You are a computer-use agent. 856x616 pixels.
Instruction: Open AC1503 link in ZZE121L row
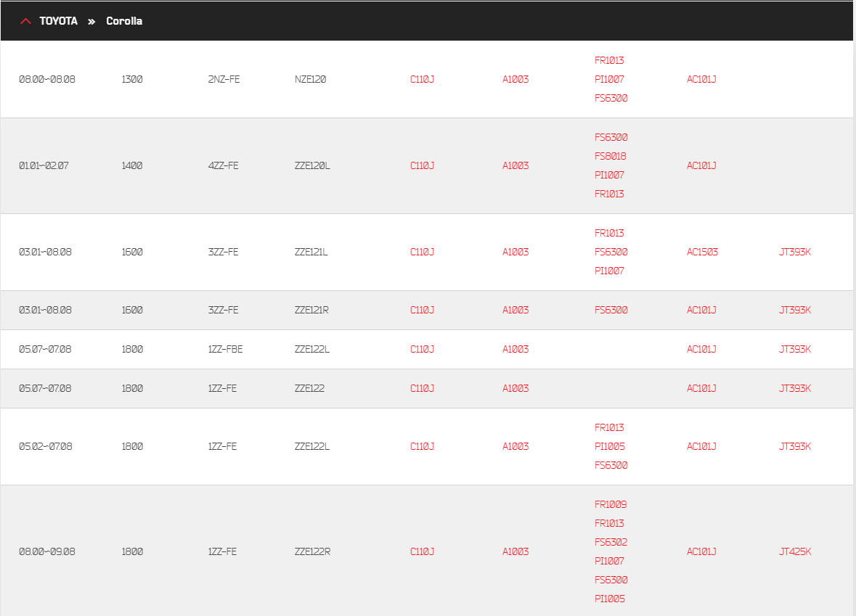pyautogui.click(x=703, y=252)
